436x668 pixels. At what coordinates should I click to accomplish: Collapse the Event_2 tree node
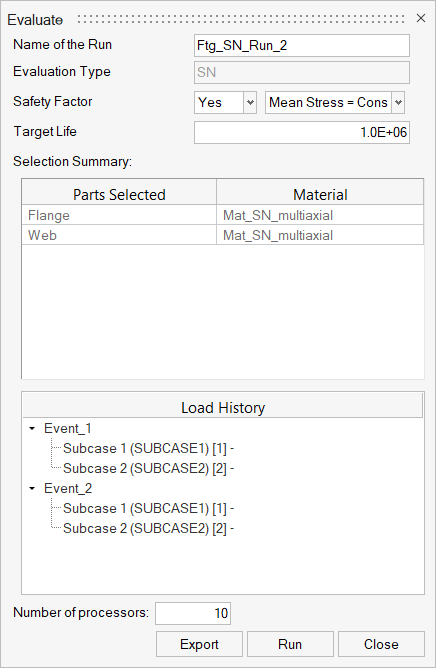pyautogui.click(x=32, y=488)
